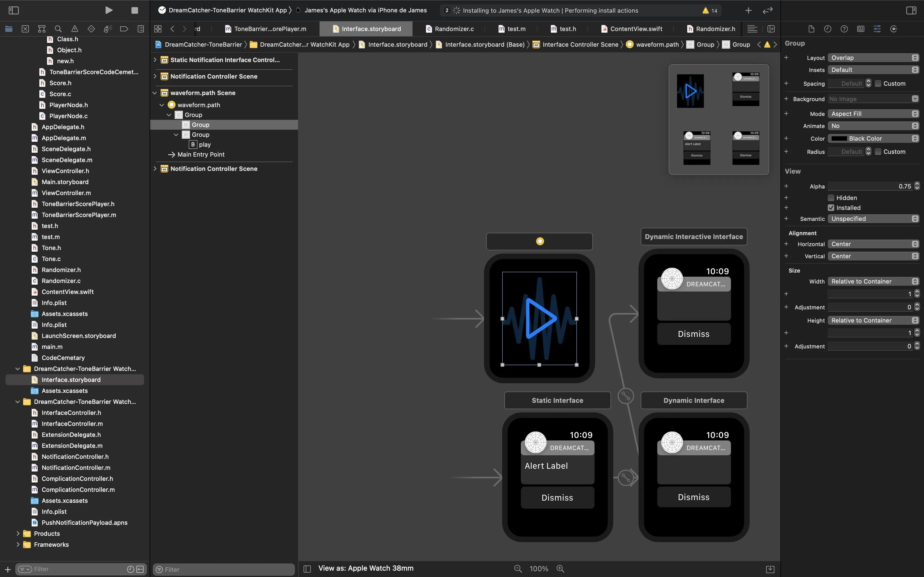Open the Attributes inspector icon

pyautogui.click(x=877, y=29)
